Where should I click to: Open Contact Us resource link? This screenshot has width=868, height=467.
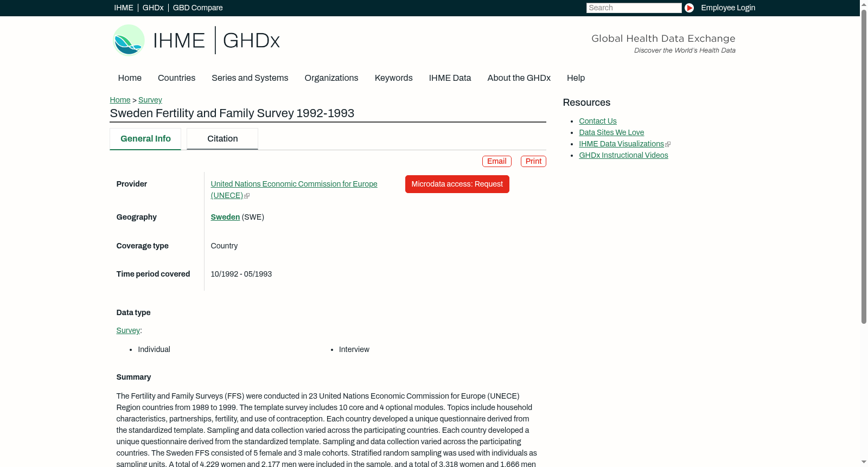[x=598, y=121]
